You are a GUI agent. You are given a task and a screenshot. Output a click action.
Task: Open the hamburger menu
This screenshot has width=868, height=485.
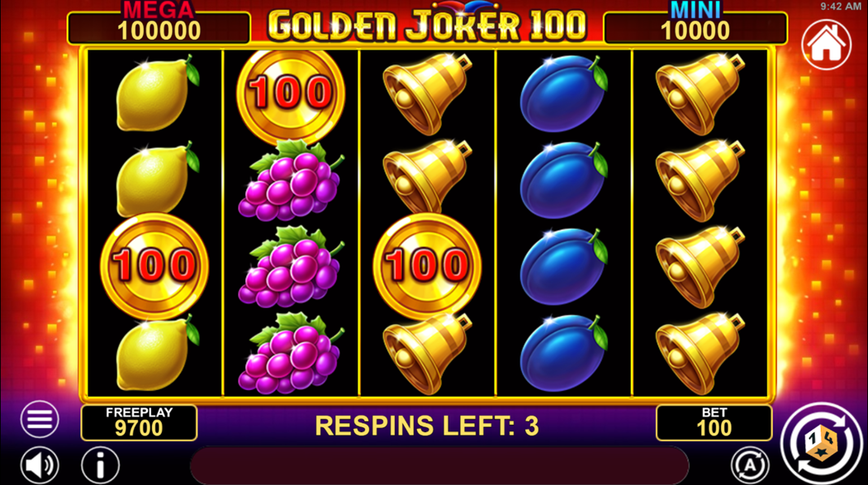point(40,419)
